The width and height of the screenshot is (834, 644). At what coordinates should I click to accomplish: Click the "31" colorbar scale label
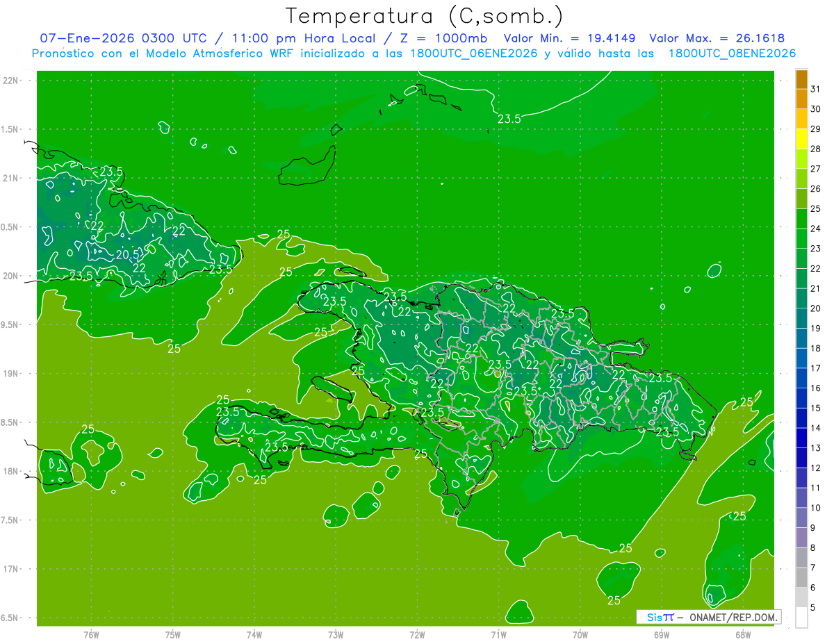[x=816, y=88]
